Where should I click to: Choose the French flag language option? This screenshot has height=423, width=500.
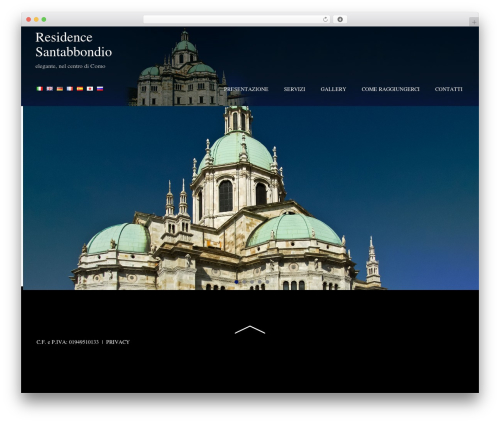click(70, 89)
